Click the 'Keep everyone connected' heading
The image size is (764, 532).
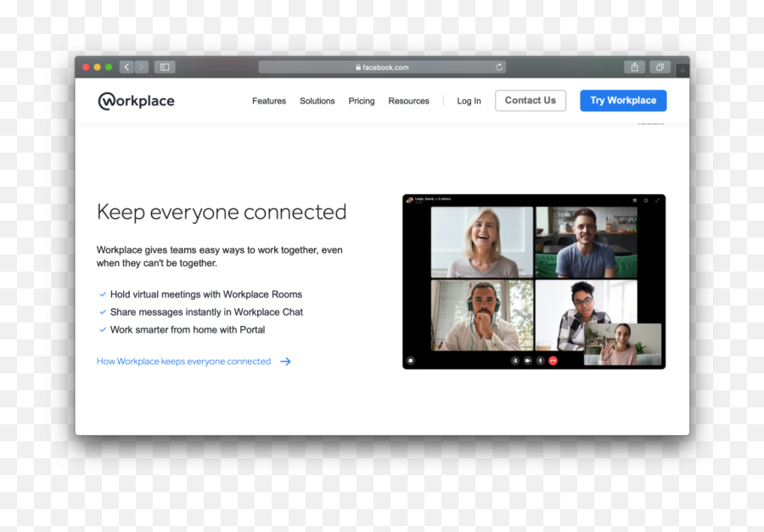(x=222, y=212)
